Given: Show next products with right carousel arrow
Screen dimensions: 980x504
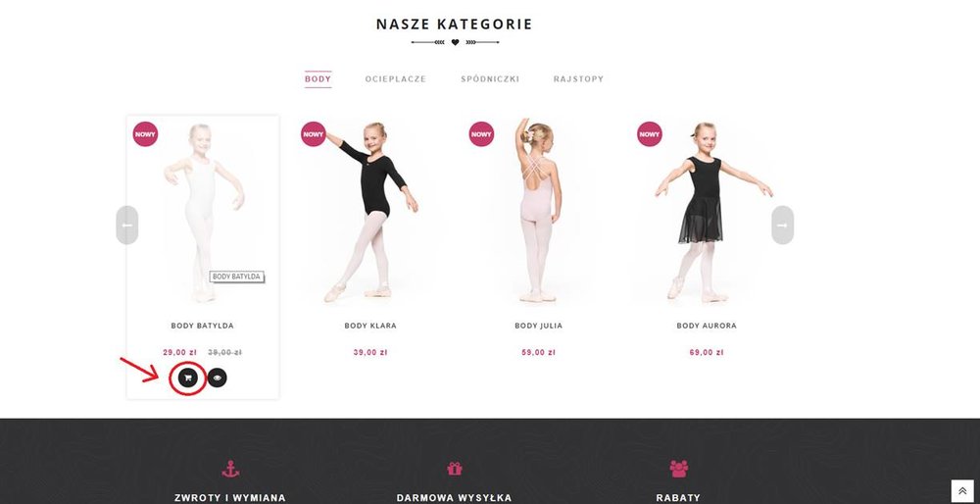Looking at the screenshot, I should [x=782, y=226].
